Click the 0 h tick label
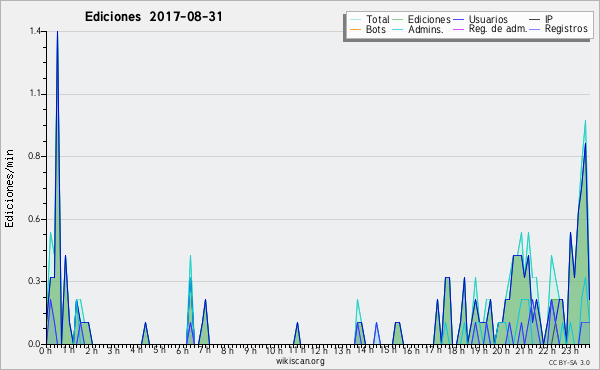The image size is (600, 370). coord(46,350)
